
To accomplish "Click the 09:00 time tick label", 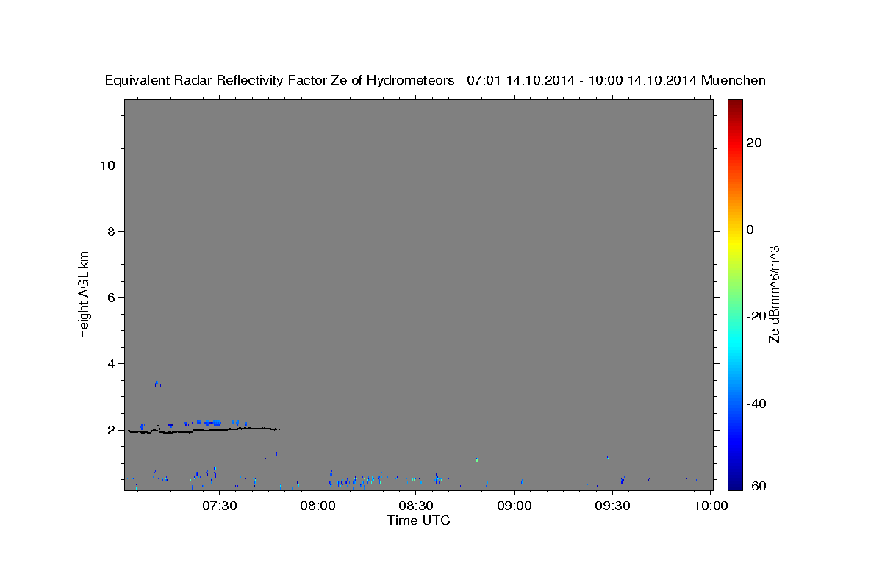I will [514, 506].
